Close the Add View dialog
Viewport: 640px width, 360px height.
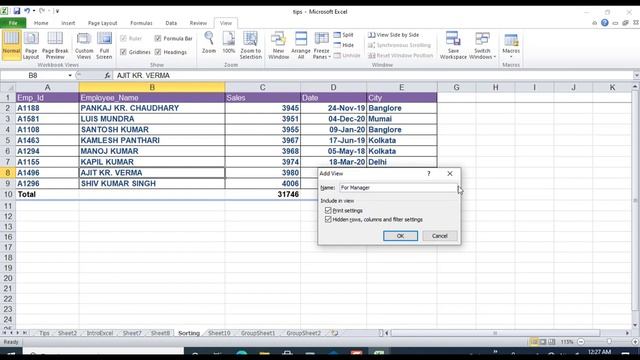coord(450,173)
